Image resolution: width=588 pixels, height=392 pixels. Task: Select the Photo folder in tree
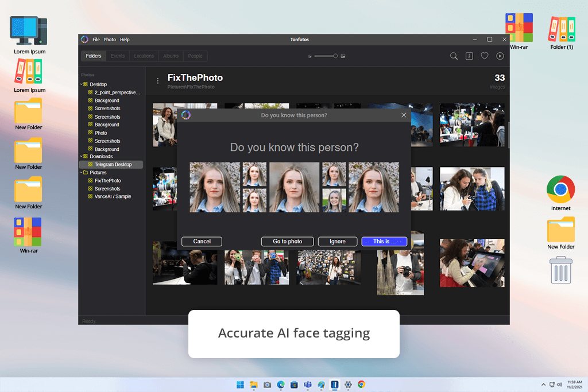(x=98, y=133)
